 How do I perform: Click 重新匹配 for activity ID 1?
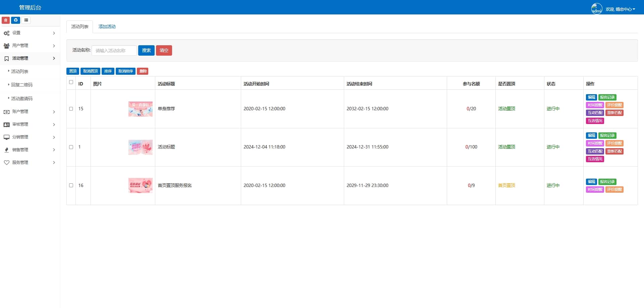[614, 151]
